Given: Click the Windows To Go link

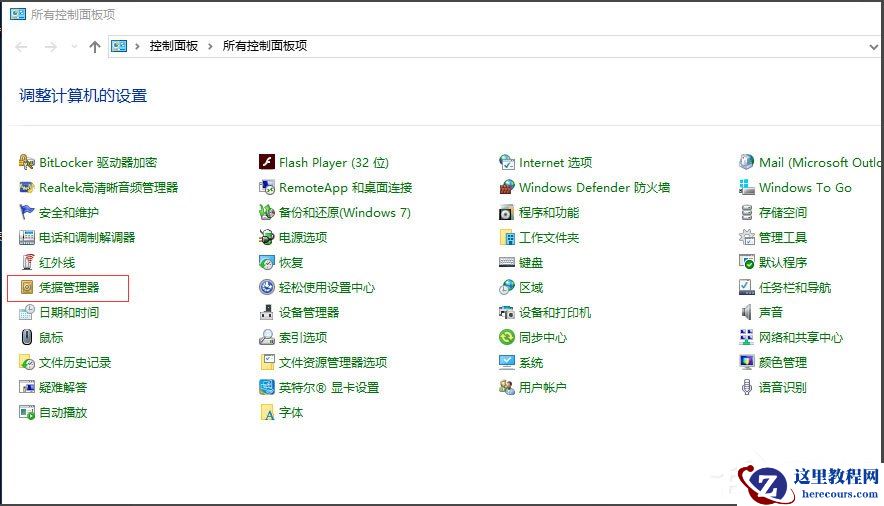Looking at the screenshot, I should [x=805, y=188].
